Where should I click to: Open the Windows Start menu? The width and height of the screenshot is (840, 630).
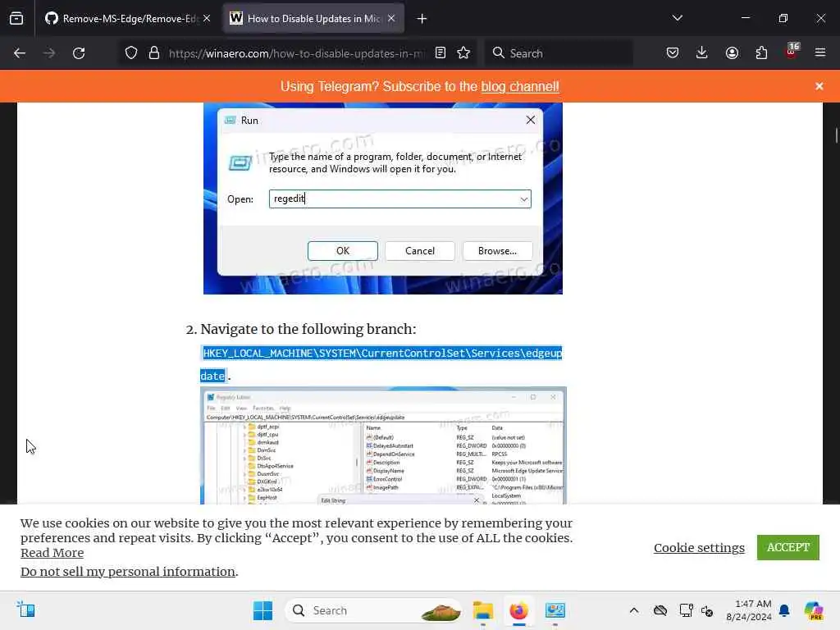[x=262, y=610]
